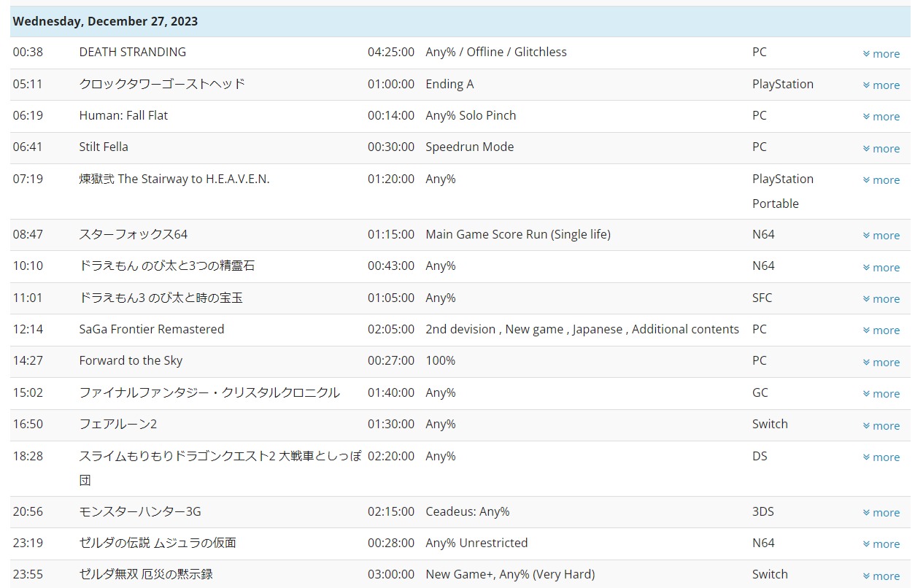Select the 12:14 start time

tap(28, 329)
